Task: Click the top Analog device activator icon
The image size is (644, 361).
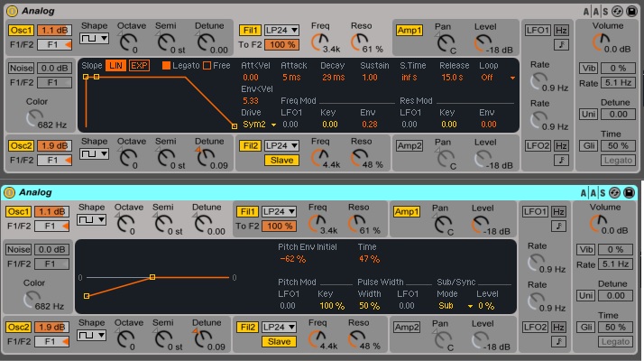Action: pyautogui.click(x=12, y=11)
